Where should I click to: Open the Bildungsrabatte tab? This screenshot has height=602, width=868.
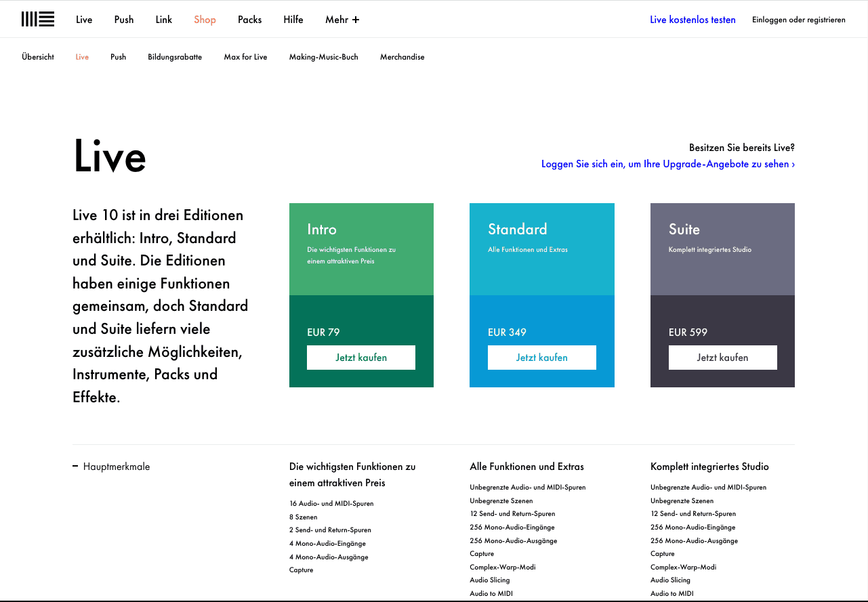(x=175, y=57)
